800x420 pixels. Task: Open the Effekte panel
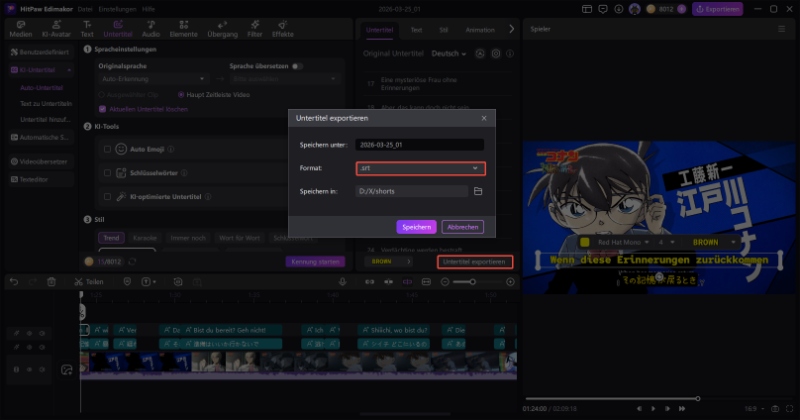pyautogui.click(x=283, y=29)
